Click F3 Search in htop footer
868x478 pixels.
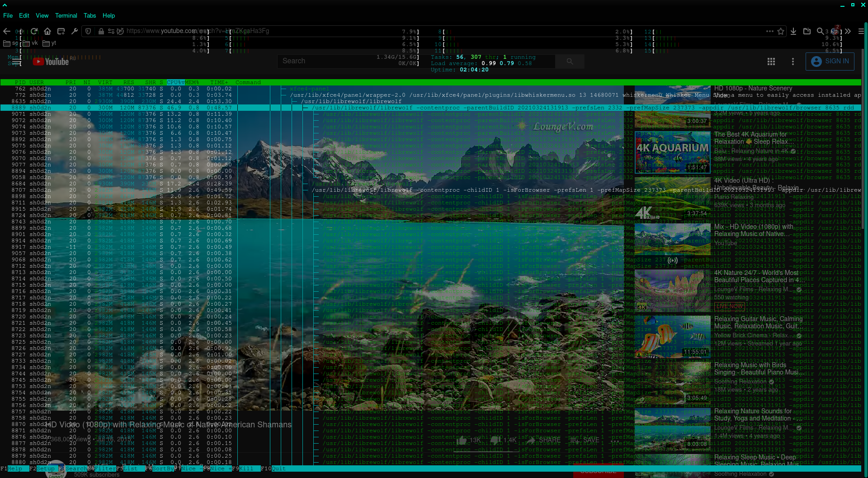[x=73, y=469]
